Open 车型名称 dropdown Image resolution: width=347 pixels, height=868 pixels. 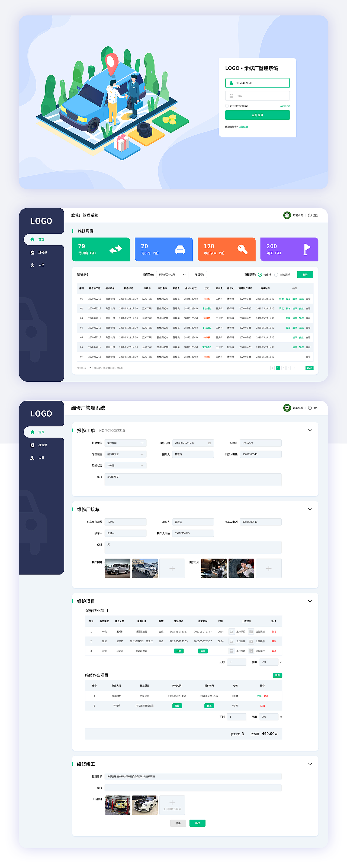pos(125,454)
